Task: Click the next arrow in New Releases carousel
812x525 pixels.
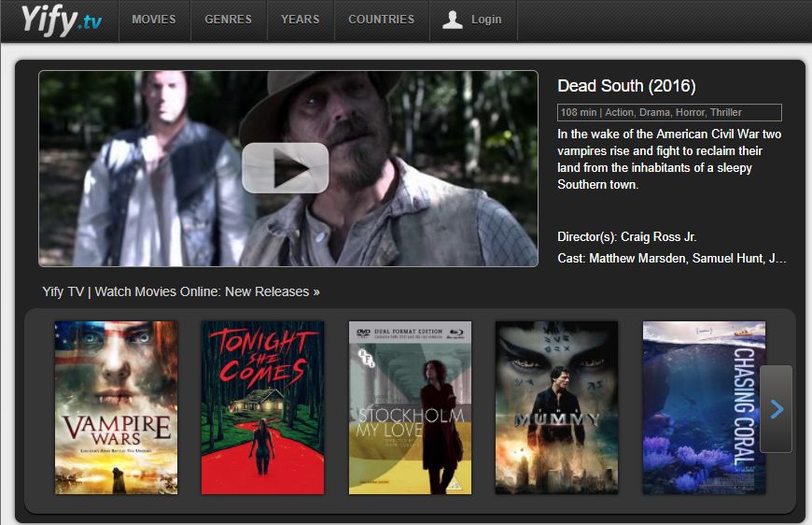Action: click(x=776, y=409)
